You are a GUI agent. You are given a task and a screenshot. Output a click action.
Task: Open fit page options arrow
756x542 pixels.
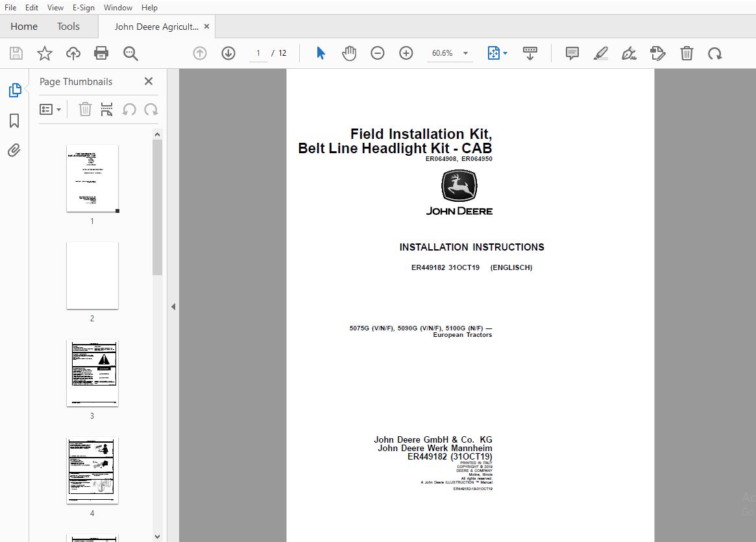[x=506, y=53]
